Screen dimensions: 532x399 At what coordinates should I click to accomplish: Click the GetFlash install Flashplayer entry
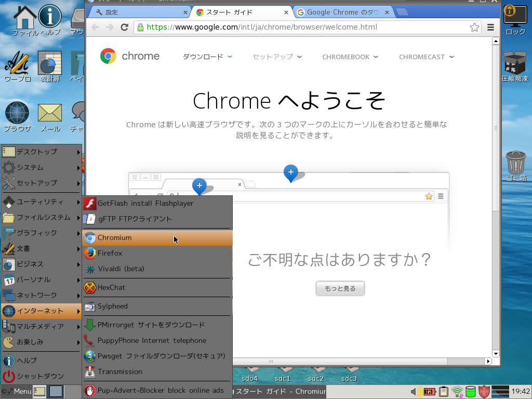coord(157,204)
